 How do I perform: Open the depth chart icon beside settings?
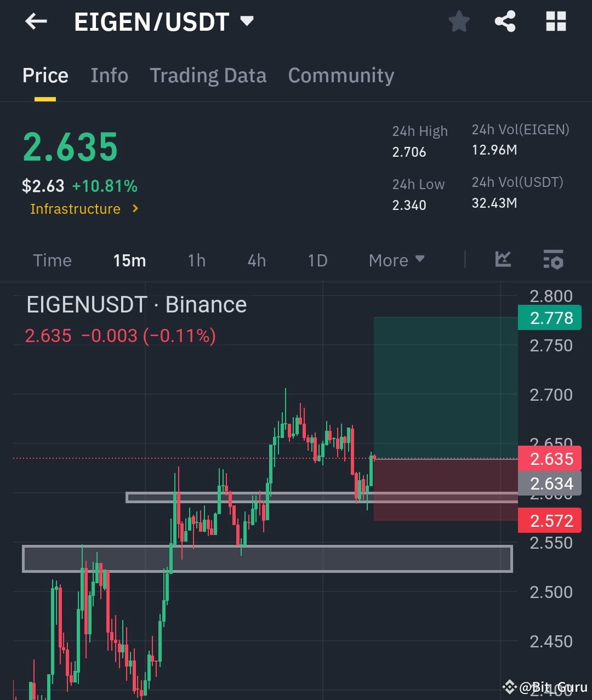[503, 260]
